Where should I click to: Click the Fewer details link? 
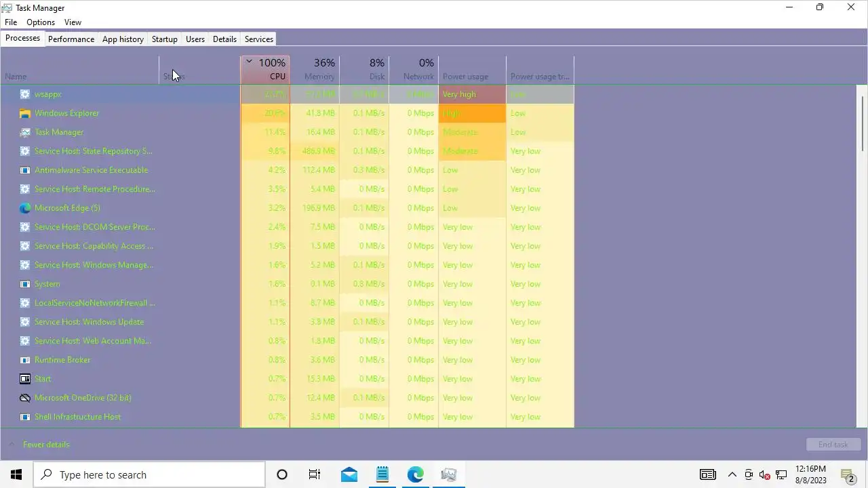coord(46,445)
